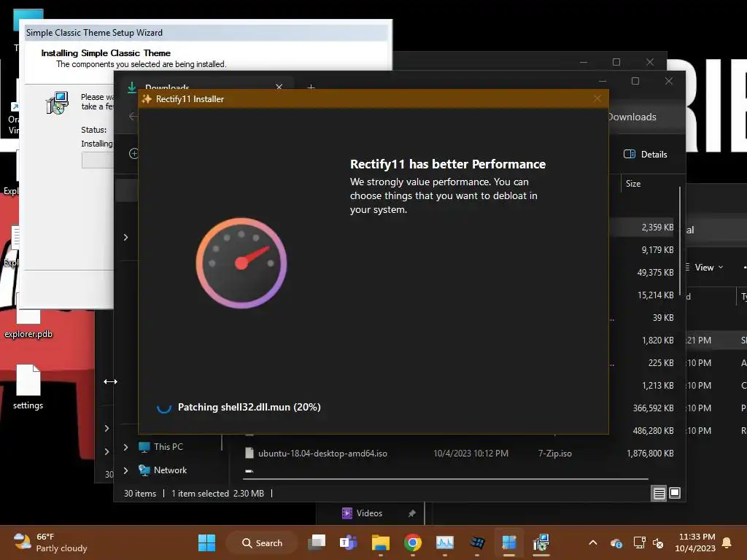Click the 7-Zip.iso type cell
Viewport: 747px width, 560px height.
555,454
